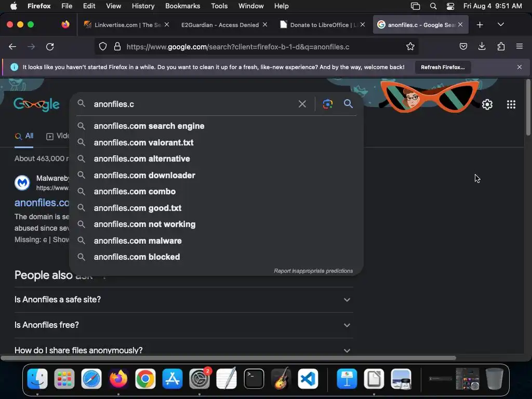Open the Firefox hamburger menu

click(x=519, y=46)
